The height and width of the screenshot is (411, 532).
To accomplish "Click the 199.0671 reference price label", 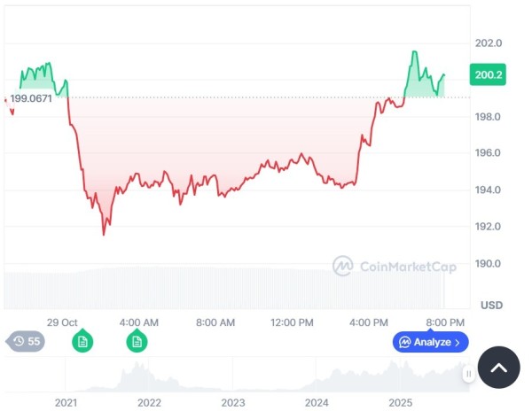I will [31, 98].
